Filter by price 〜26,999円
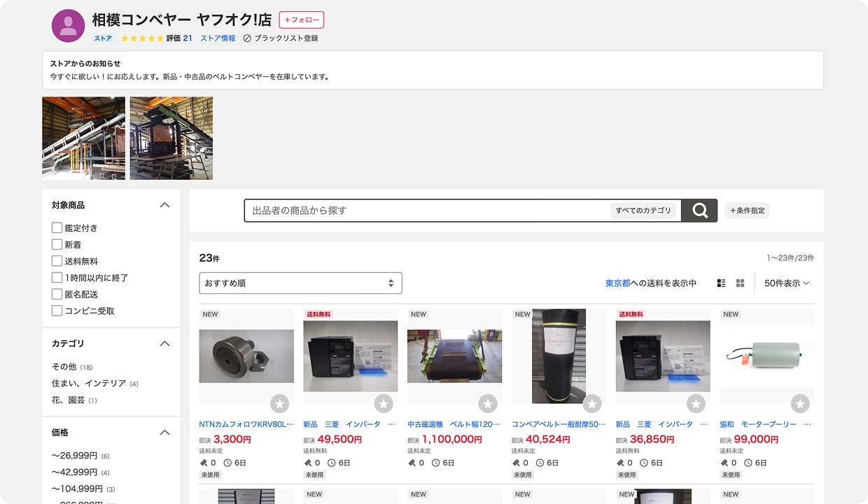Screen dimensions: 868x504 point(74,456)
